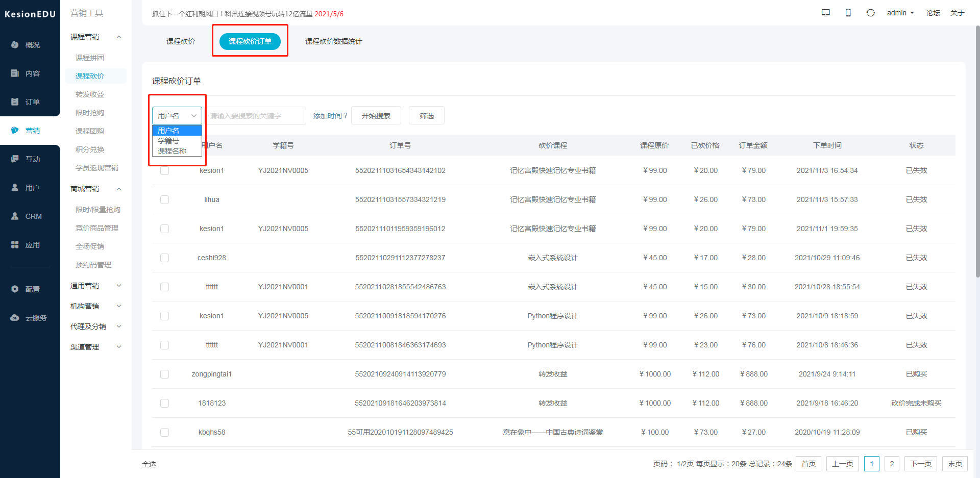980x478 pixels.
Task: Open the 用户名 search field dropdown
Action: (177, 116)
